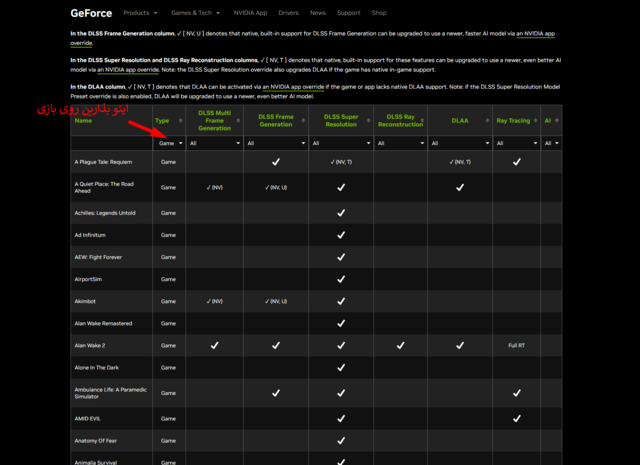This screenshot has width=640, height=465.
Task: Sort the DLAA column
Action: pyautogui.click(x=485, y=120)
